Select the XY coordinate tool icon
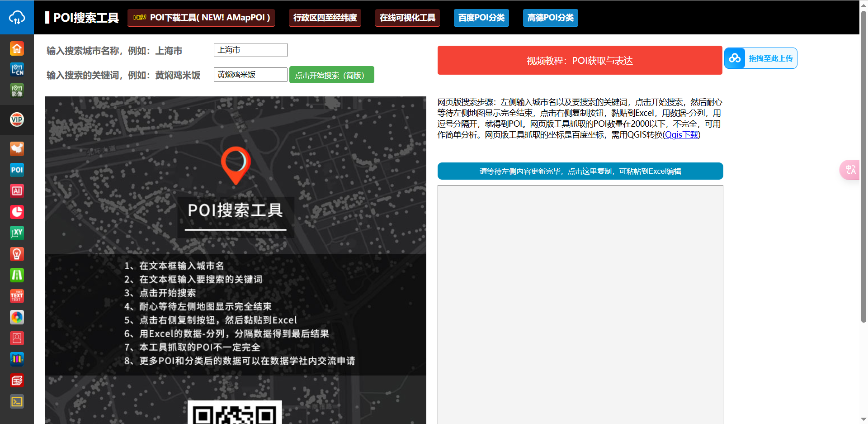 pyautogui.click(x=17, y=233)
